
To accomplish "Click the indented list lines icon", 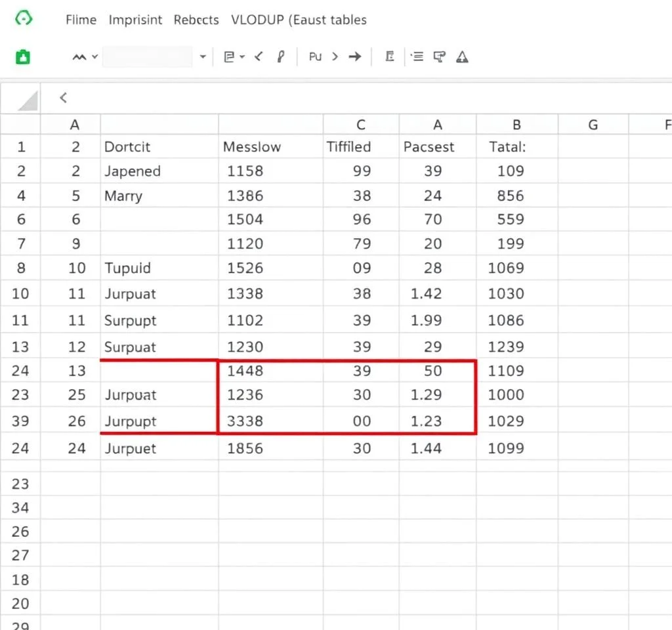I will click(x=417, y=57).
